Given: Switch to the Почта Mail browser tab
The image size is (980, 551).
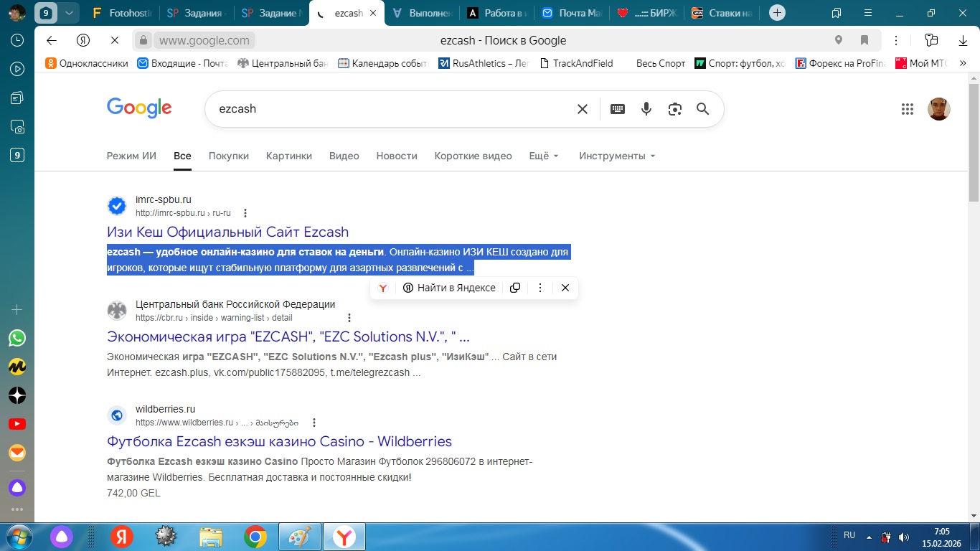Looking at the screenshot, I should (x=571, y=13).
